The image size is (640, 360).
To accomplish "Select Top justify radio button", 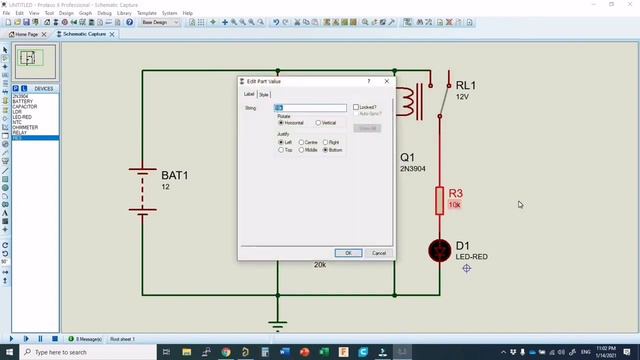I will (x=281, y=150).
